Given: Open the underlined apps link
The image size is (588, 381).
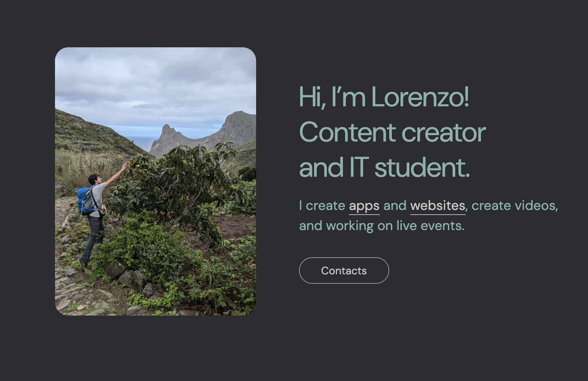Looking at the screenshot, I should (x=364, y=206).
